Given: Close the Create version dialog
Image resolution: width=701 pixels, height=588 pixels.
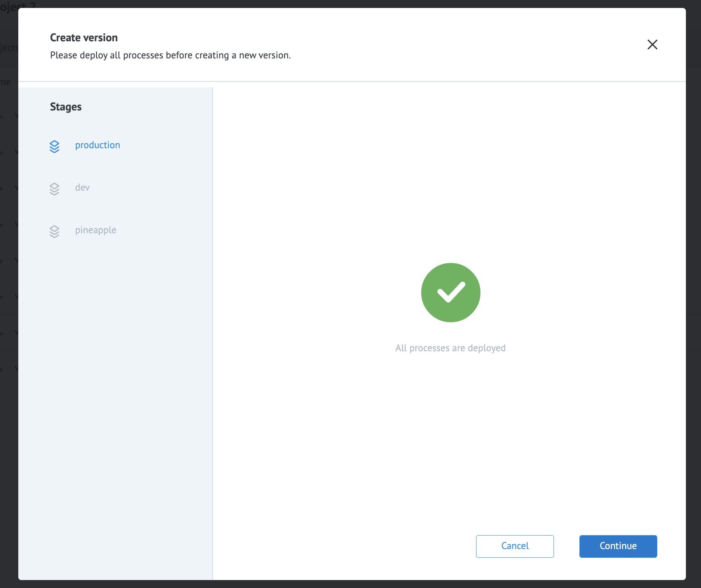Looking at the screenshot, I should point(652,44).
